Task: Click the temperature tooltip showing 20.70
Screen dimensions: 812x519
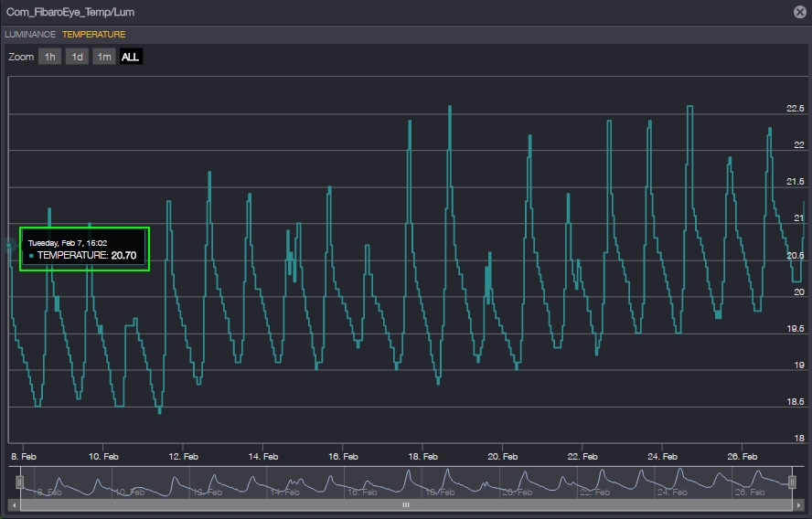Action: (84, 249)
